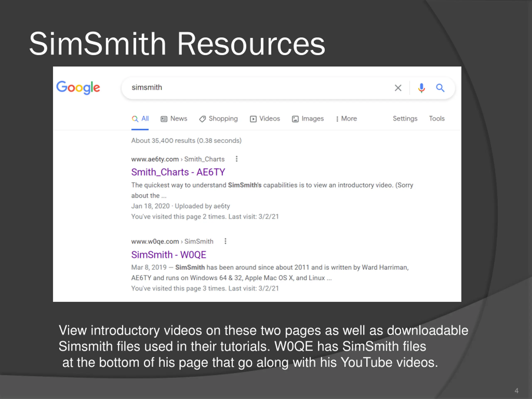The height and width of the screenshot is (399, 532).
Task: Click the Jan 18, 2020 upload date line
Action: pyautogui.click(x=180, y=206)
